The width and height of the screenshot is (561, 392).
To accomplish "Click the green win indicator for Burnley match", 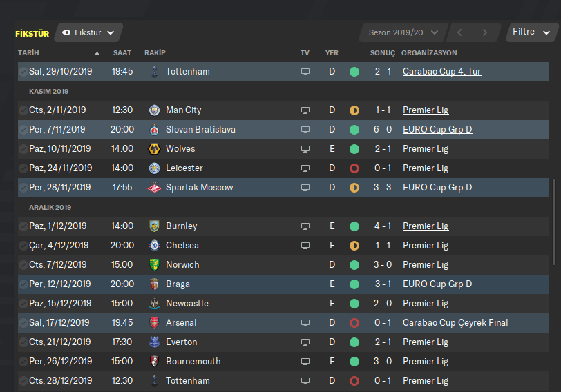I will coord(354,226).
